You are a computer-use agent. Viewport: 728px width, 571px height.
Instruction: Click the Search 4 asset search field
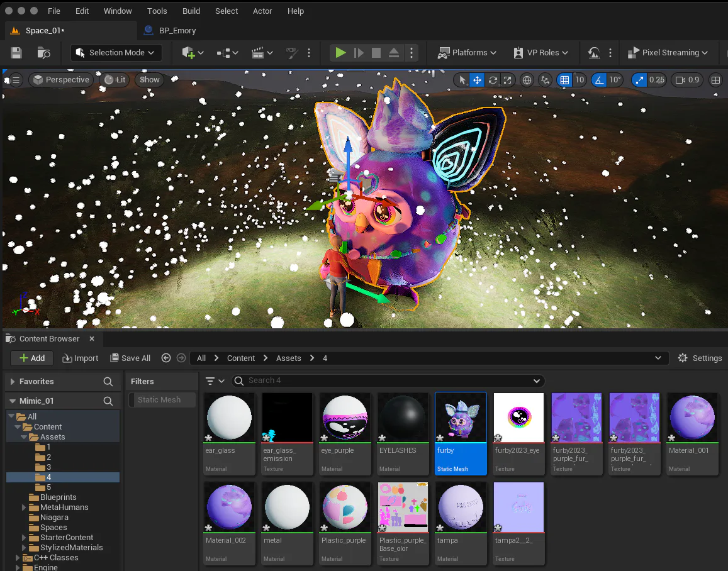pos(388,381)
